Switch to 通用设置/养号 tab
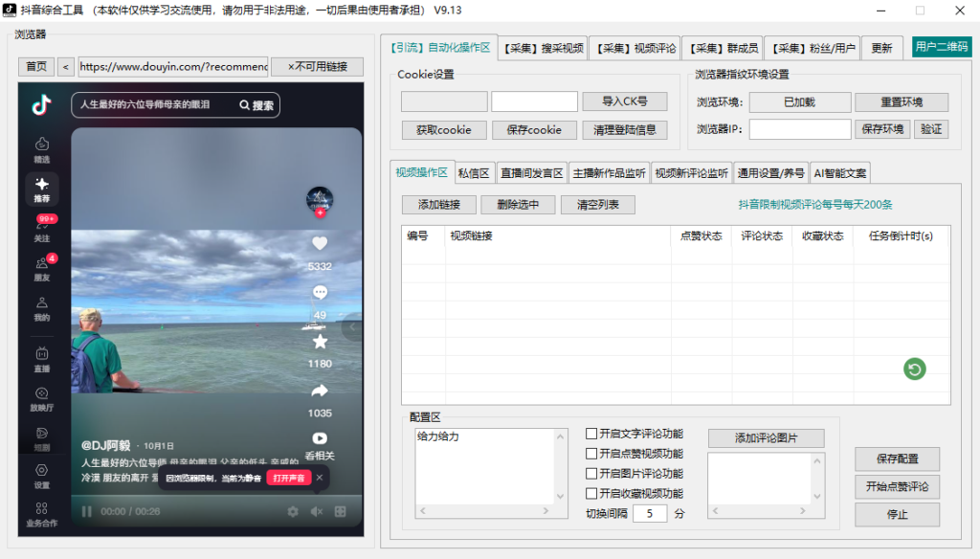Image resolution: width=980 pixels, height=559 pixels. (x=770, y=173)
